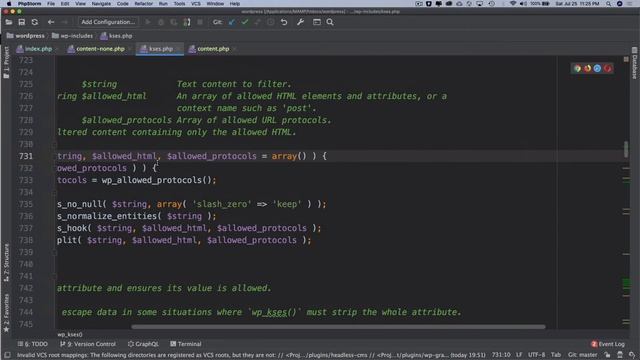Toggle the Structure tool window
This screenshot has width=640, height=360.
(6, 262)
